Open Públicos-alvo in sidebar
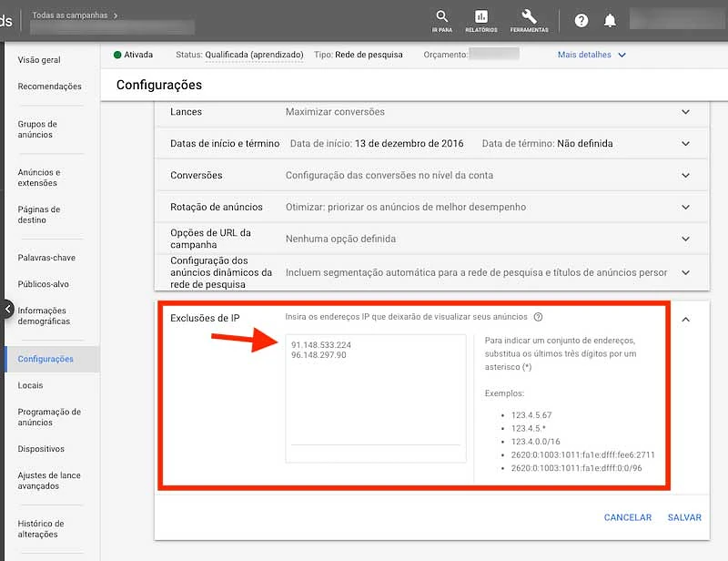 point(43,284)
